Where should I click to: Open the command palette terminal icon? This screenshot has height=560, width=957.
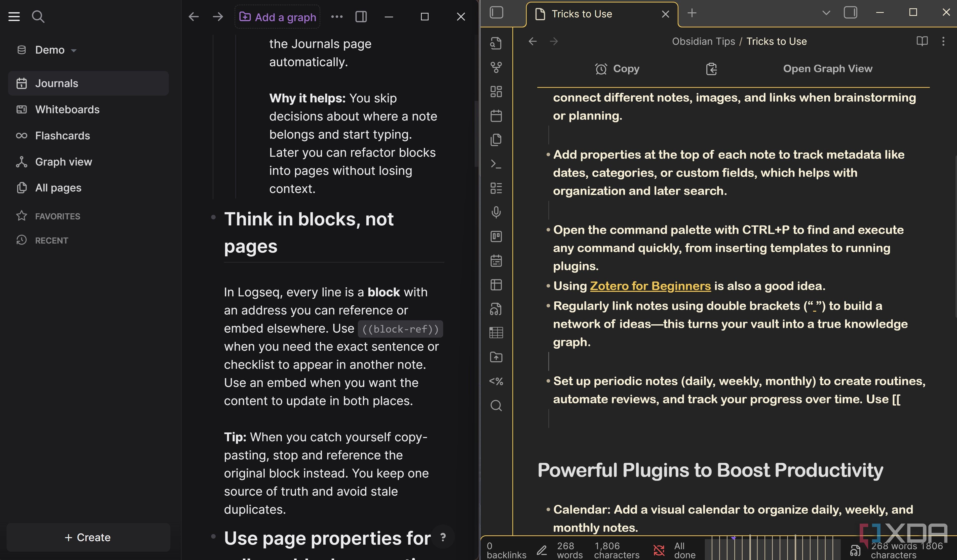tap(496, 164)
